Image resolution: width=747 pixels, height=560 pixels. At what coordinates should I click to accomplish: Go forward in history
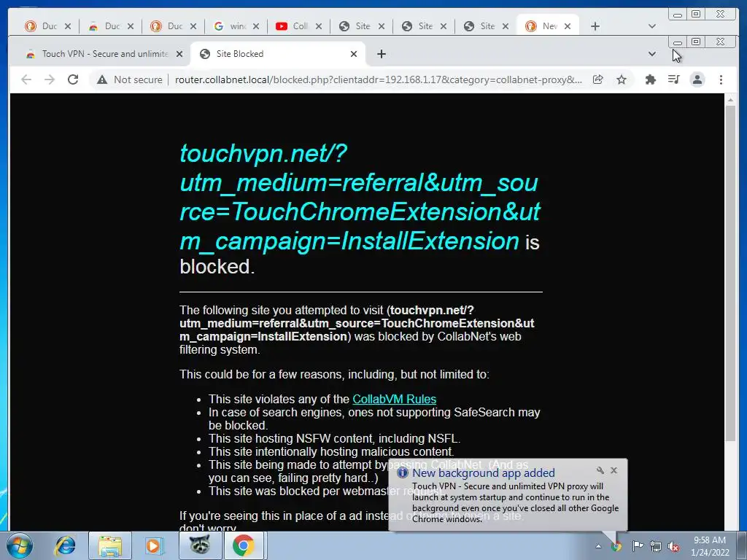[50, 79]
